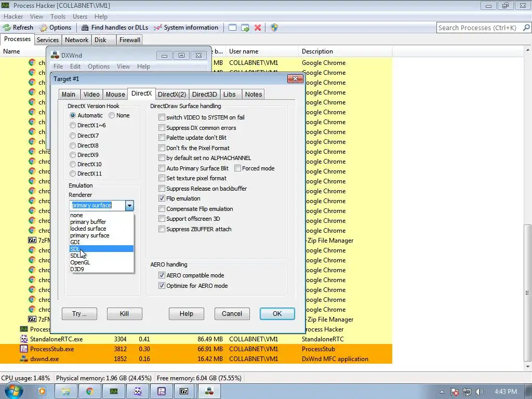The width and height of the screenshot is (532, 399).
Task: Open Process Hacker Options from toolbar
Action: (x=55, y=28)
